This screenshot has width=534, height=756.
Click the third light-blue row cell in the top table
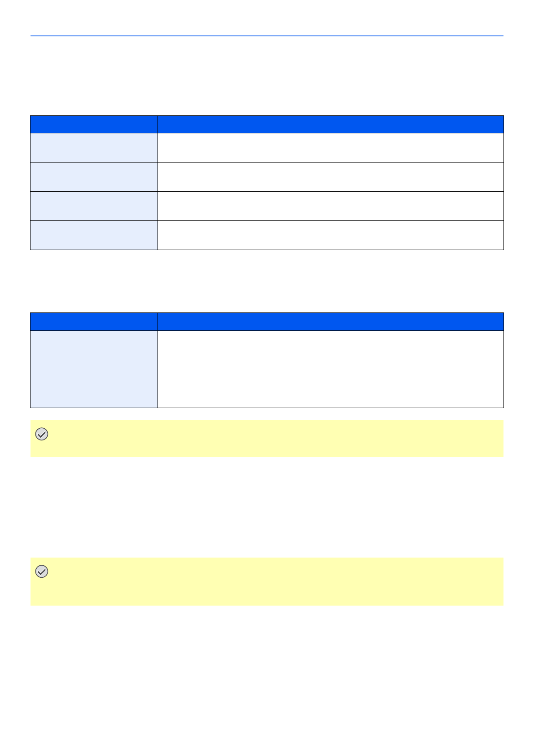pos(94,206)
